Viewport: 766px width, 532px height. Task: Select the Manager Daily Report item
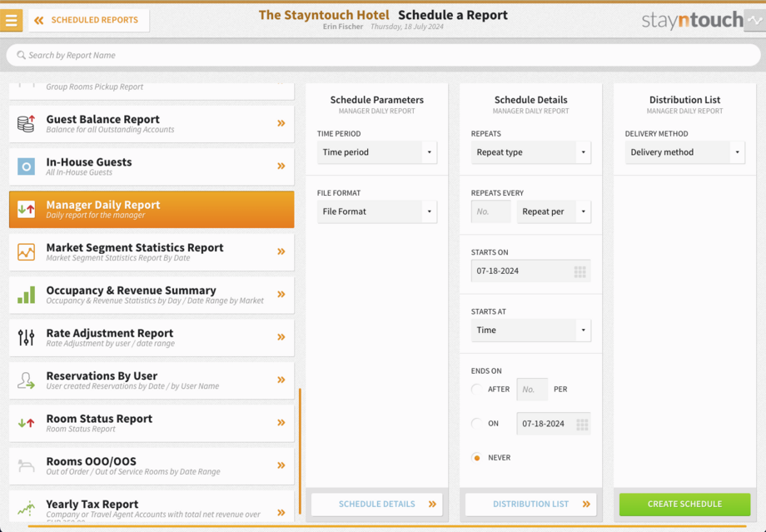pyautogui.click(x=152, y=210)
